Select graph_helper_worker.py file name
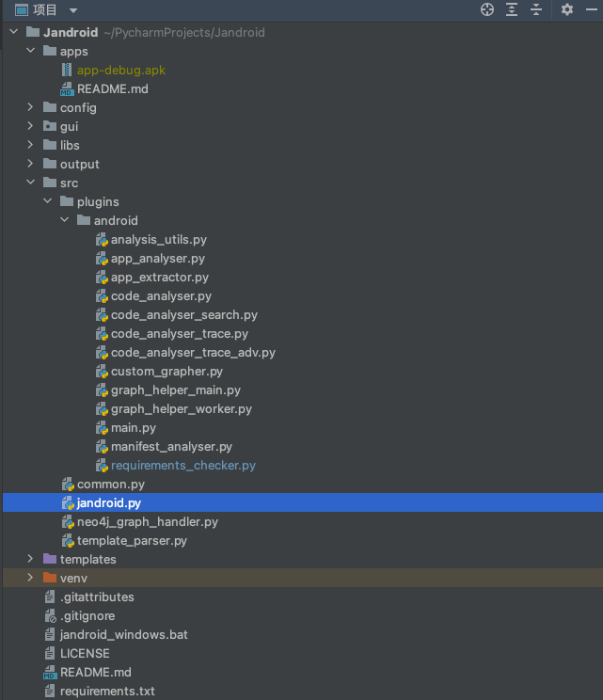 [182, 409]
